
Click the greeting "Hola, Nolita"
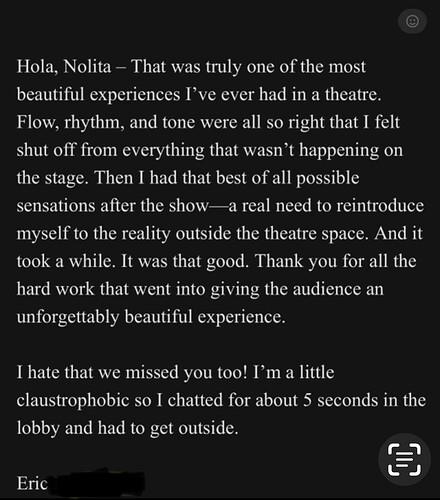click(x=64, y=67)
